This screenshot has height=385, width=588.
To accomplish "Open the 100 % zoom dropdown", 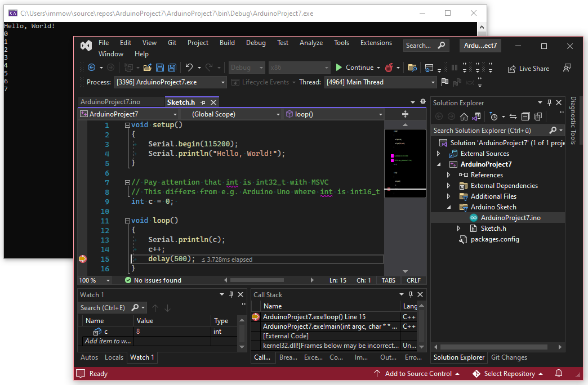I will pyautogui.click(x=95, y=280).
